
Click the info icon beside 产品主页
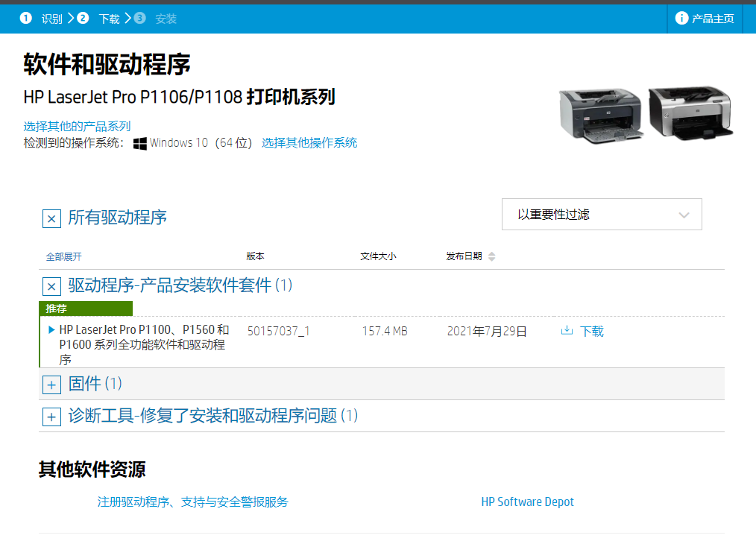682,18
